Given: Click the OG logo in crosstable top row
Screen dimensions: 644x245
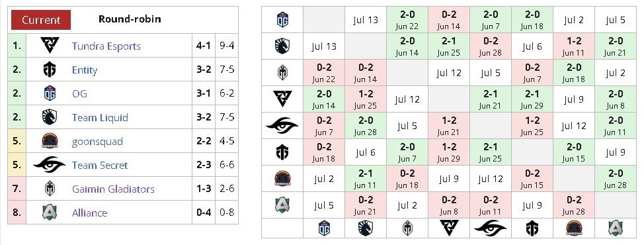Looking at the screenshot, I should [282, 20].
